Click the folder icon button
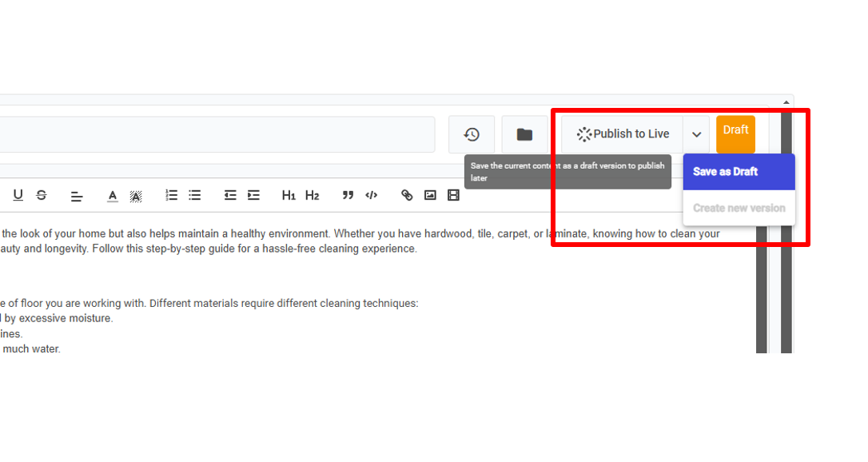The width and height of the screenshot is (868, 462). coord(524,134)
